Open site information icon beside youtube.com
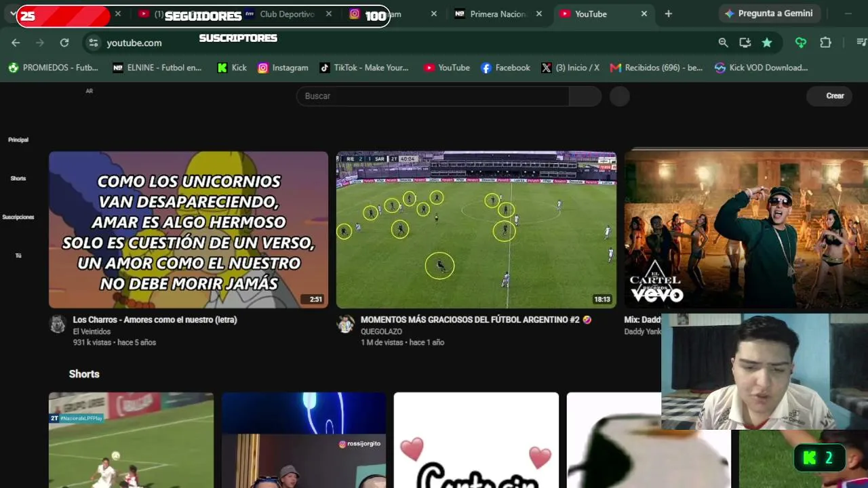Viewport: 868px width, 488px height. pyautogui.click(x=94, y=43)
